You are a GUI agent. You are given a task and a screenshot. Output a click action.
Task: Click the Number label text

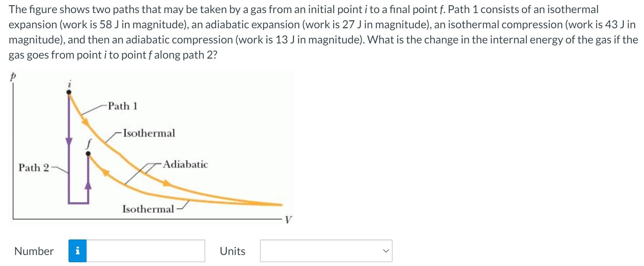click(34, 251)
